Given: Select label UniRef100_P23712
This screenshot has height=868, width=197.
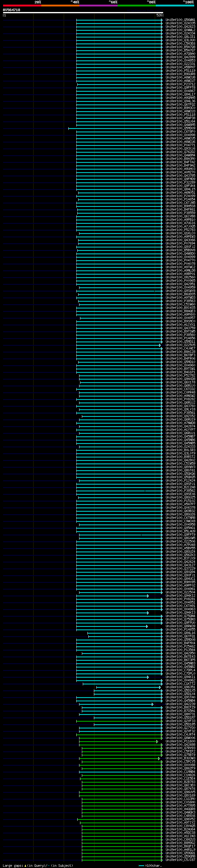Looking at the screenshot, I should coord(180,84).
